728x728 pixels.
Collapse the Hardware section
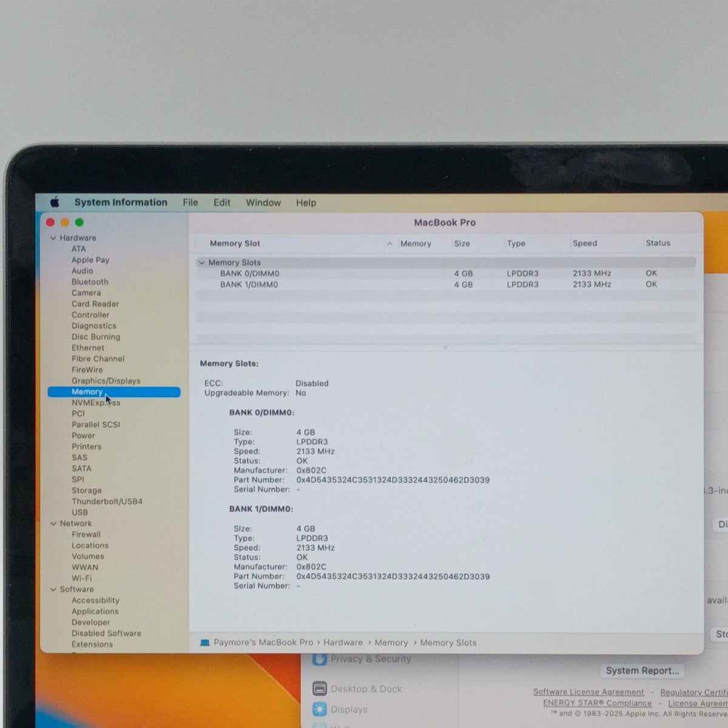coord(53,238)
